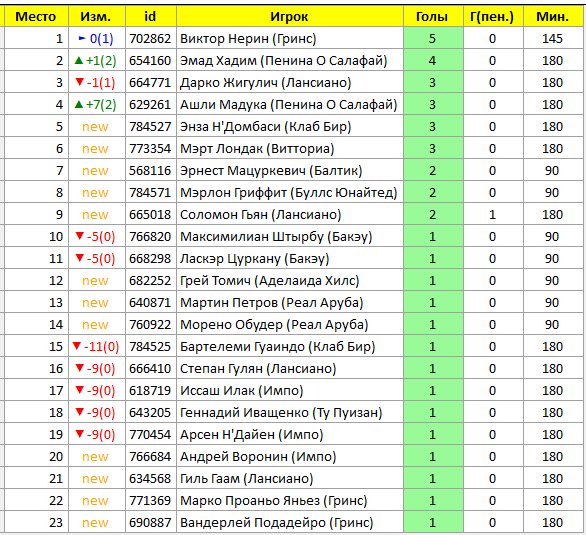Select Иссаш Илак (Импо) cell
The height and width of the screenshot is (535, 586).
(290, 390)
